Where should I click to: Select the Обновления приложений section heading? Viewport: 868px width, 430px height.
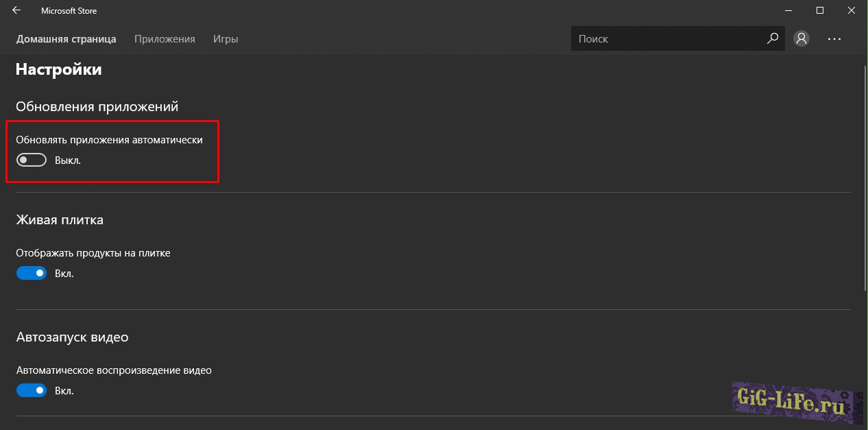pos(97,106)
